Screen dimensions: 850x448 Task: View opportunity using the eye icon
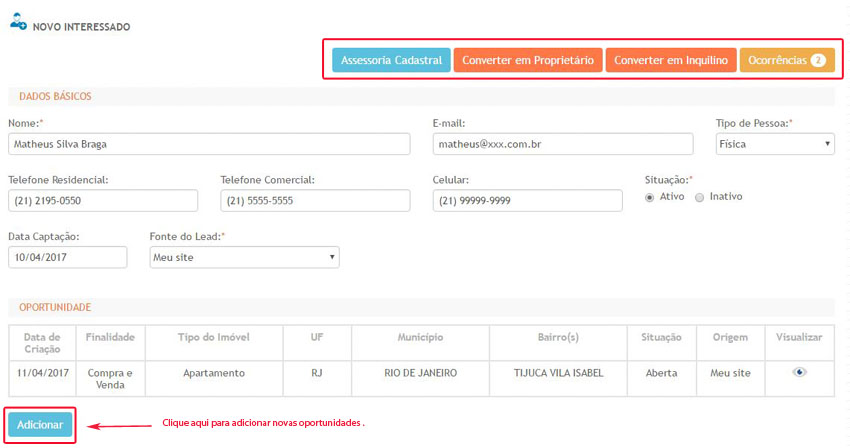click(x=799, y=372)
